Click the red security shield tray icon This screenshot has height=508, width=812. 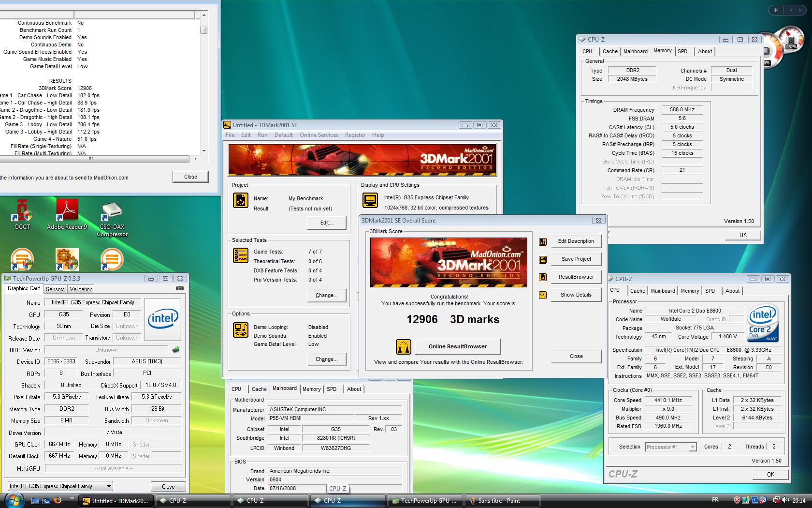coord(737,500)
